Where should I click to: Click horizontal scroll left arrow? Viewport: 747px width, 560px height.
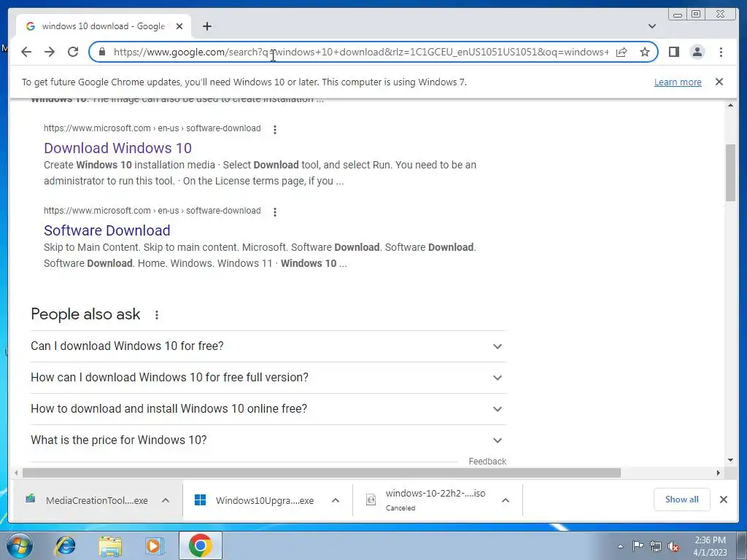tap(16, 472)
